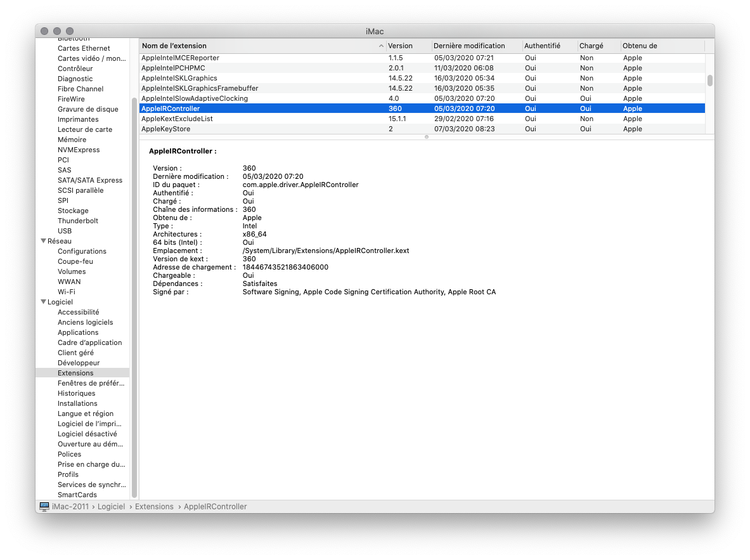Click the iMac computer icon in path bar
The height and width of the screenshot is (560, 750).
[x=44, y=506]
